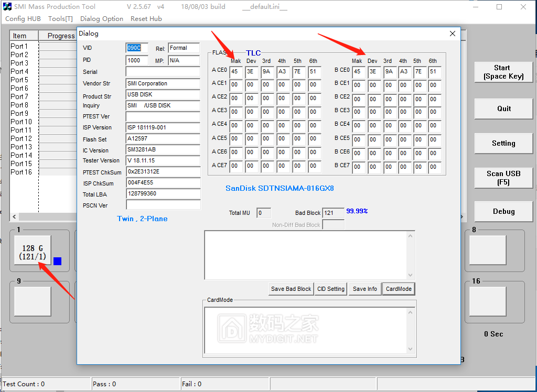This screenshot has width=537, height=392.
Task: Click the SMI app icon in title bar
Action: 7,7
